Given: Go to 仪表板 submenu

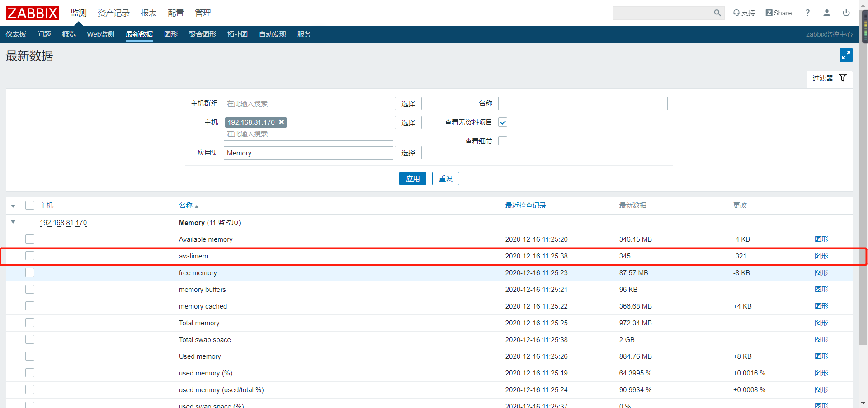Looking at the screenshot, I should tap(16, 34).
